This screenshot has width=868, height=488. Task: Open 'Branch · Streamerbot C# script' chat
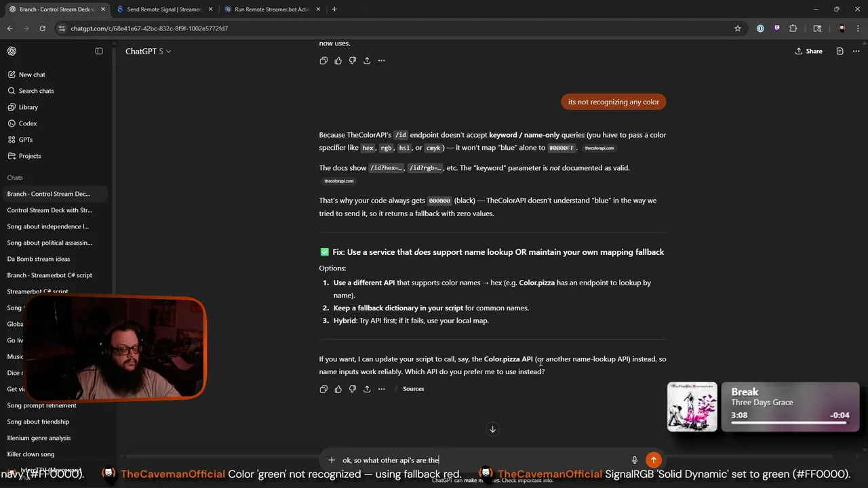coord(56,275)
